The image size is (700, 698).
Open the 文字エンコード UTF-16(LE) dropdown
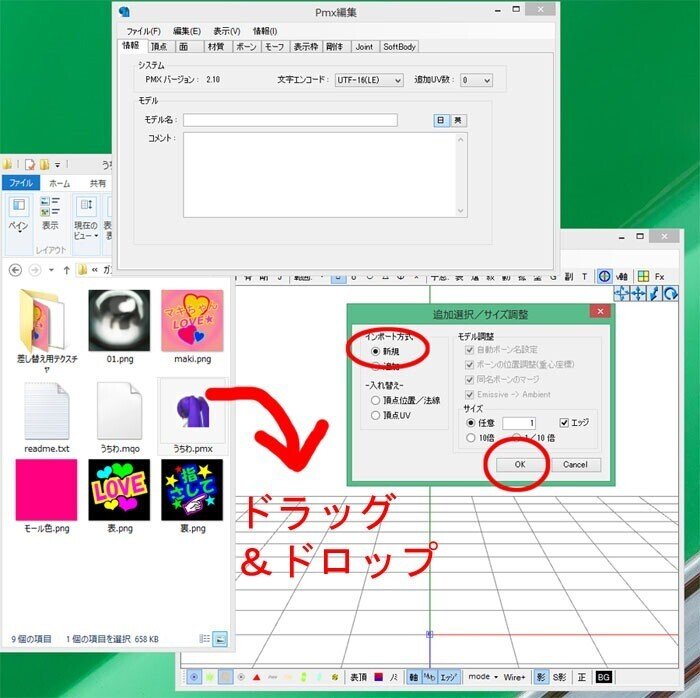click(369, 80)
